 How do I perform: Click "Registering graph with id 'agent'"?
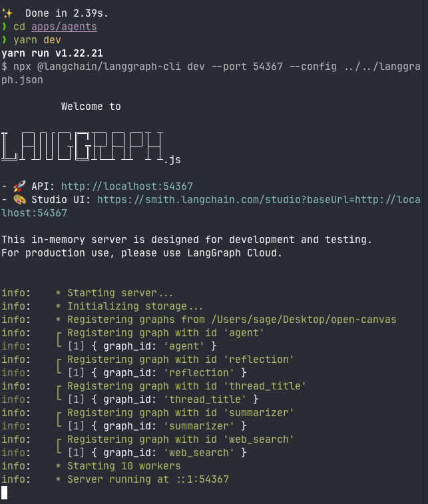pos(166,333)
